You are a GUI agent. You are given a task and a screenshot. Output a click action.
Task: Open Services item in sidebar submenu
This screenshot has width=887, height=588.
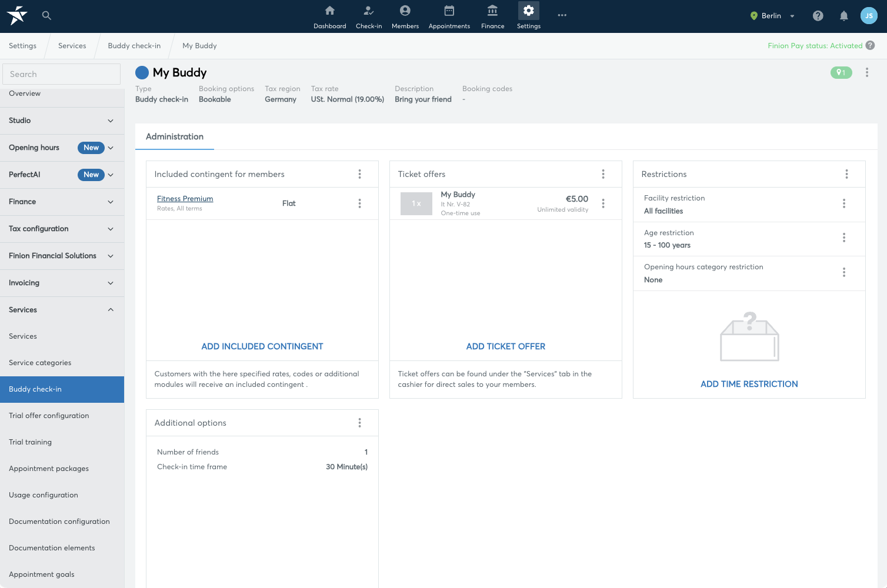click(x=62, y=336)
